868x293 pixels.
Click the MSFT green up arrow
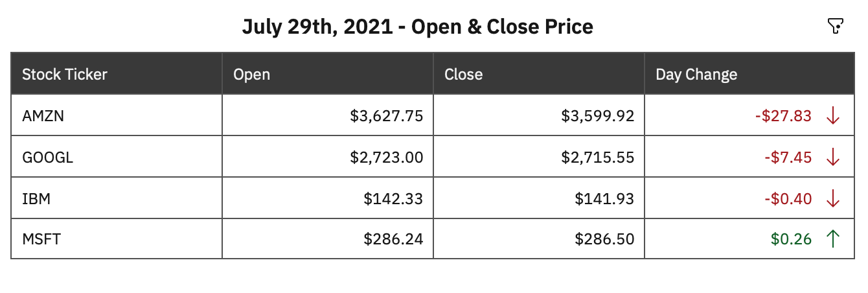[833, 239]
